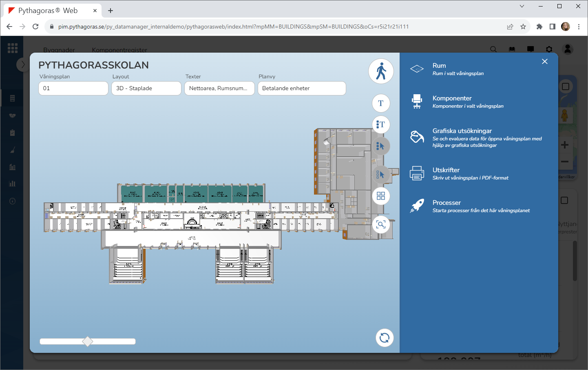Viewport: 588px width, 370px height.
Task: Click the zoom-to-fit magnifier icon
Action: [381, 225]
